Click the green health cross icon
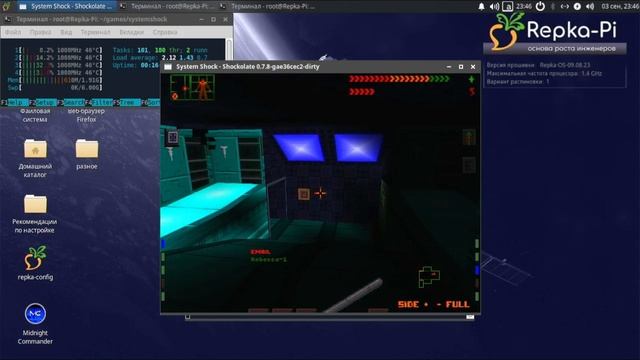Image resolution: width=640 pixels, height=360 pixels. click(471, 79)
